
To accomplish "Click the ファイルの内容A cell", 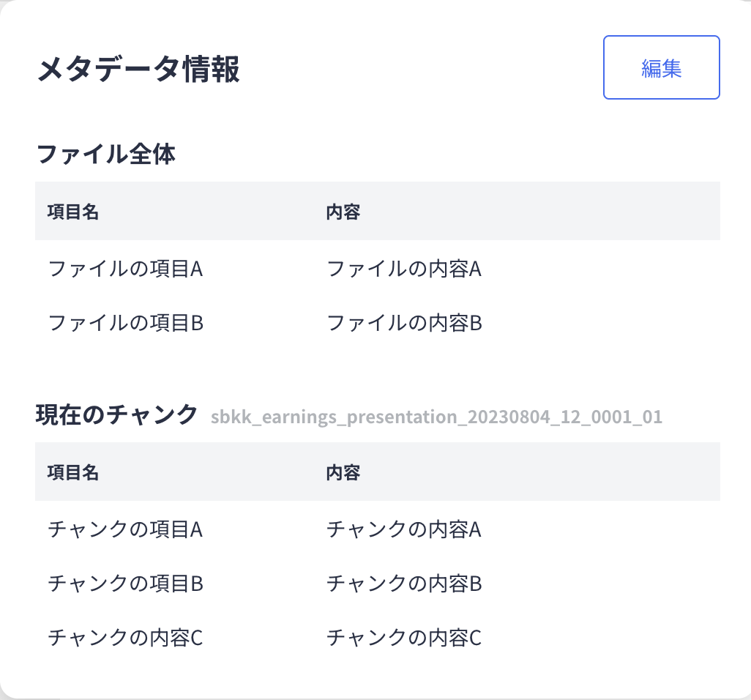I will pos(403,268).
